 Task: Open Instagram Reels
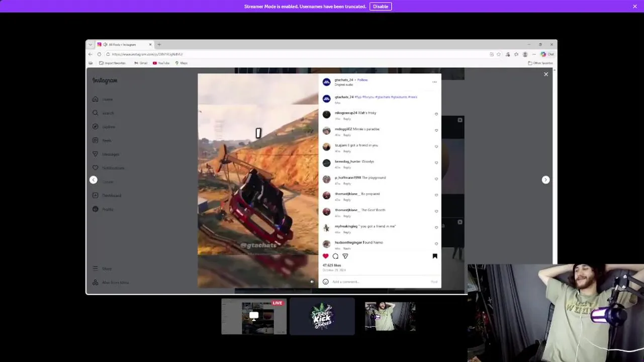click(102, 140)
